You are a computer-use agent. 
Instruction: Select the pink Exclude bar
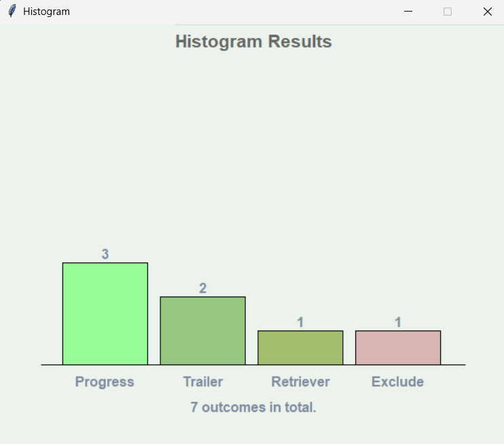[x=398, y=347]
